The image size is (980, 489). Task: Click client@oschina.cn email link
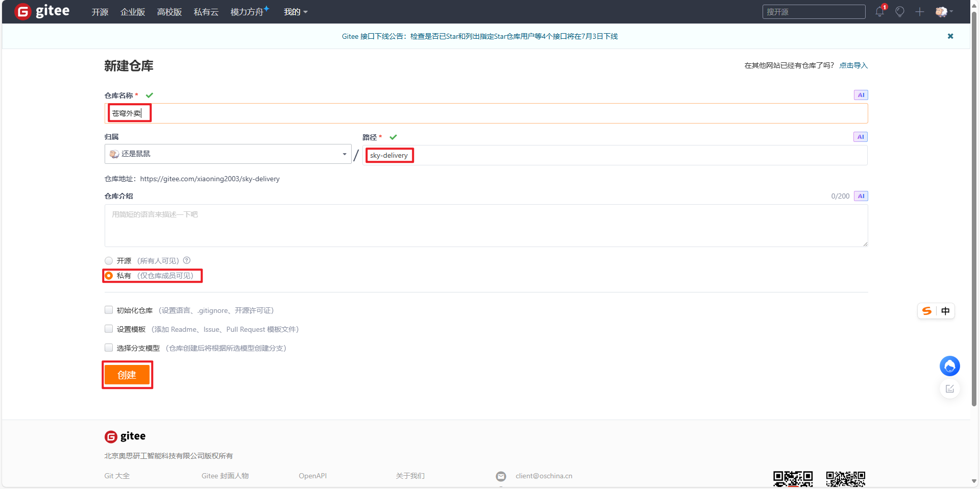tap(544, 476)
